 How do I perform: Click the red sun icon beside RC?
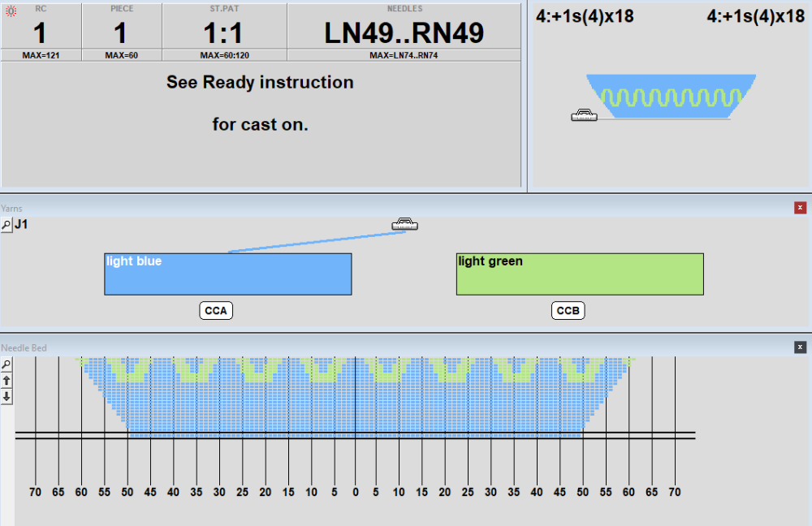pos(11,11)
